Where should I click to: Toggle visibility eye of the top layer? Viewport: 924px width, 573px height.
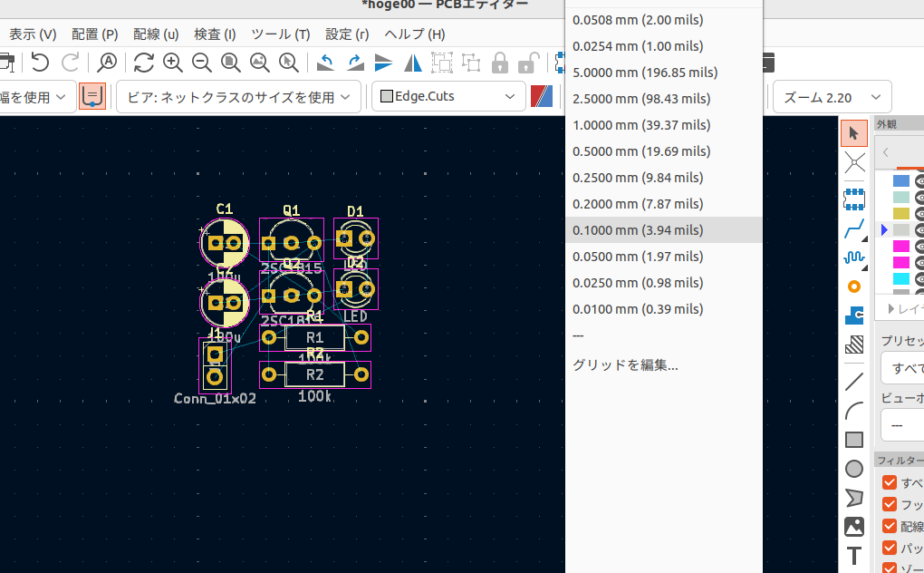[x=919, y=180]
